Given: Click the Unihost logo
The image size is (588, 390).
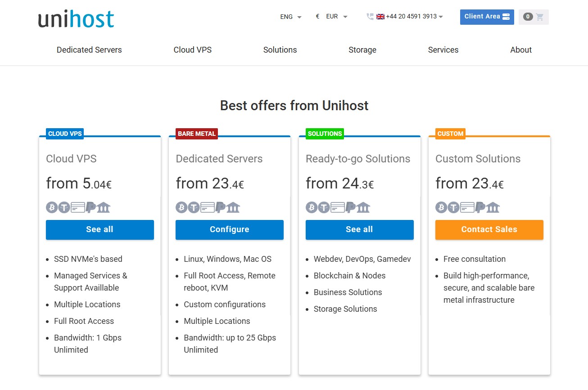Looking at the screenshot, I should (x=76, y=19).
